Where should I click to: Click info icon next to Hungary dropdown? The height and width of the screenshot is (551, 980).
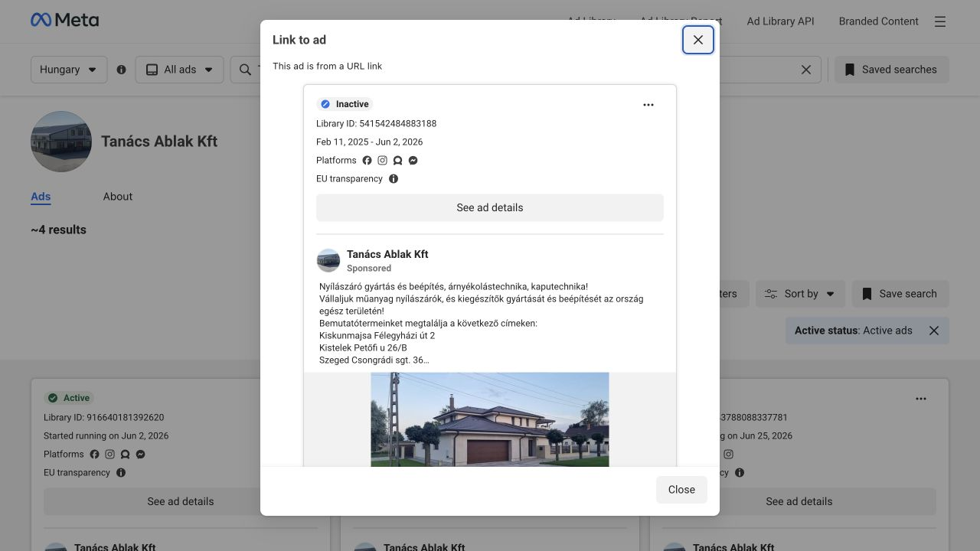[121, 70]
